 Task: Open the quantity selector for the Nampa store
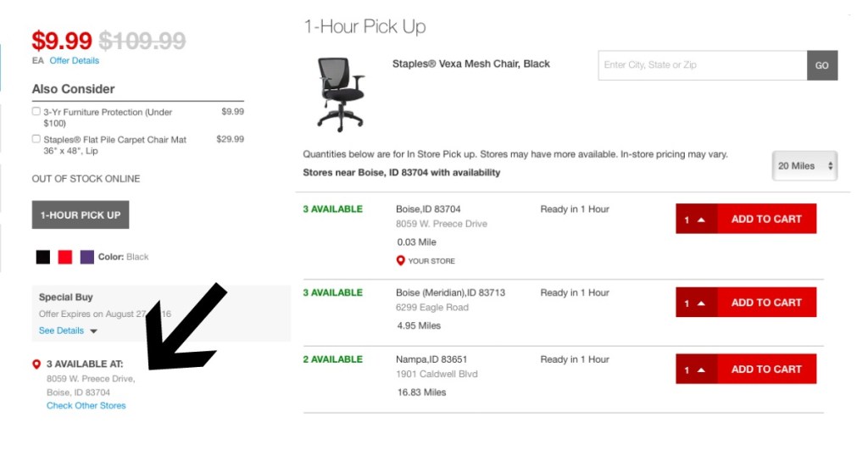696,370
